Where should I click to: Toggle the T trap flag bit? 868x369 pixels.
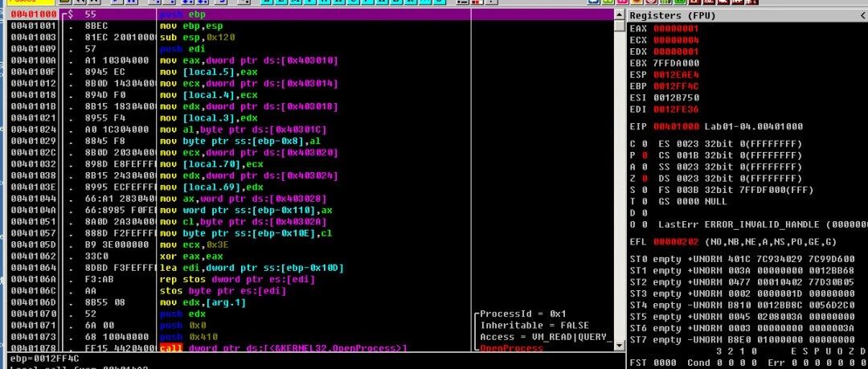pyautogui.click(x=645, y=202)
